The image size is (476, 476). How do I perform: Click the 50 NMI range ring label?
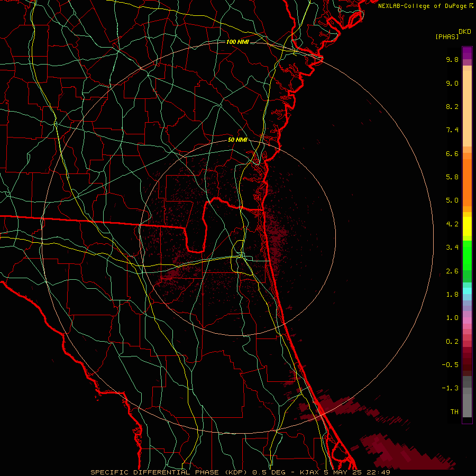(x=237, y=140)
